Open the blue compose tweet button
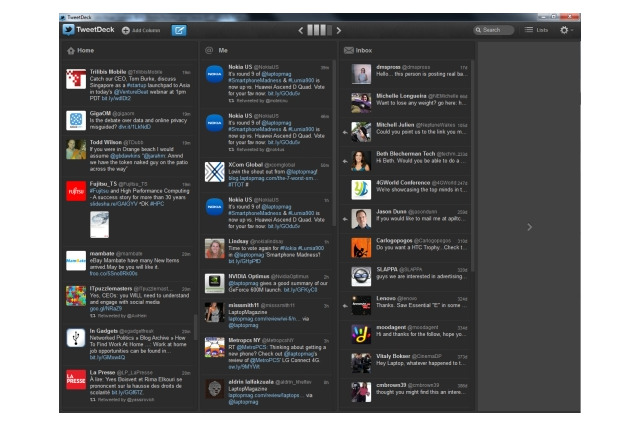 point(179,30)
